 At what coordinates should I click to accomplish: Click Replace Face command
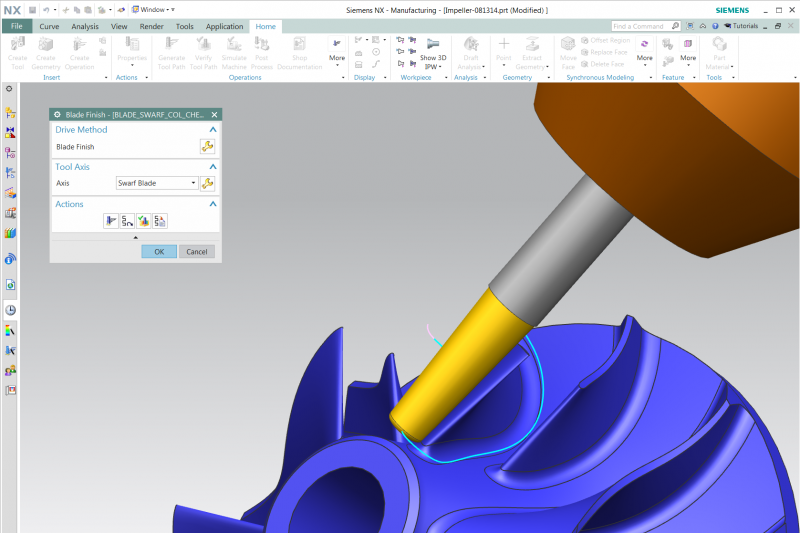tap(604, 52)
